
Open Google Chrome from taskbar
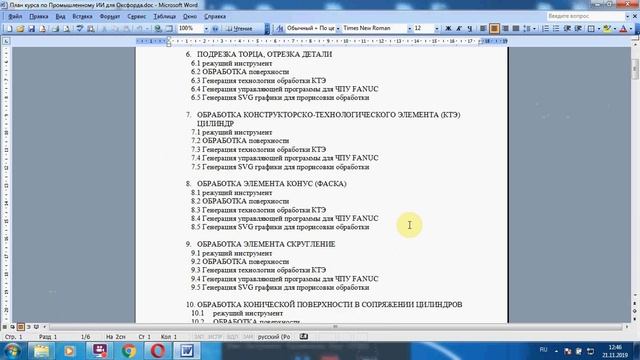click(129, 351)
